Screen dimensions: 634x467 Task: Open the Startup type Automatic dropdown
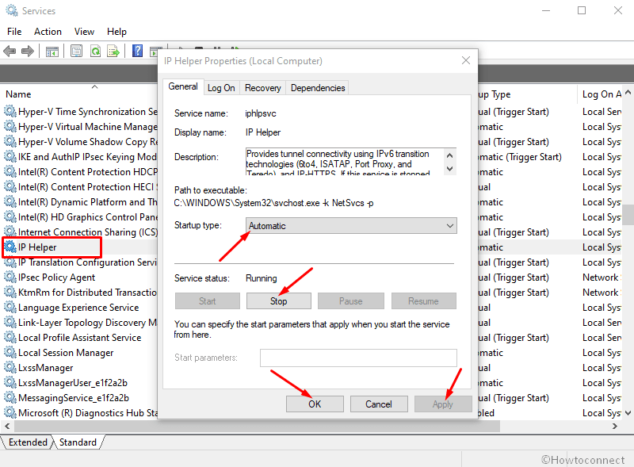pos(351,226)
